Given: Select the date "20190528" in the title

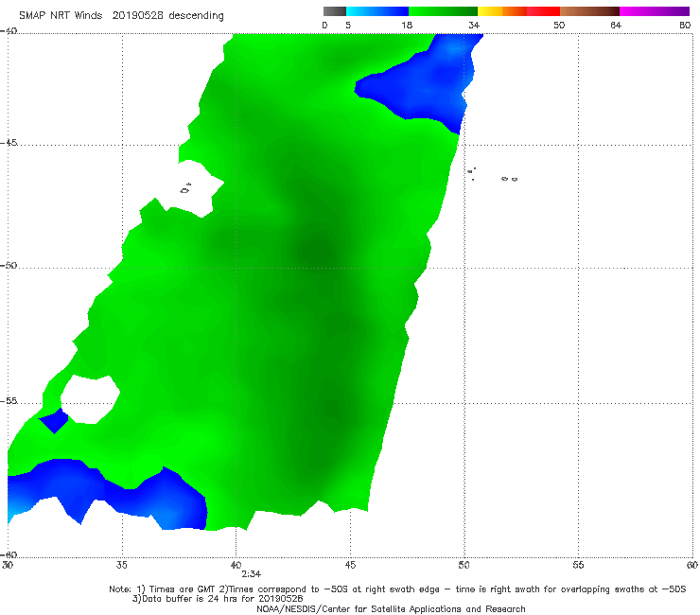Looking at the screenshot, I should click(137, 16).
